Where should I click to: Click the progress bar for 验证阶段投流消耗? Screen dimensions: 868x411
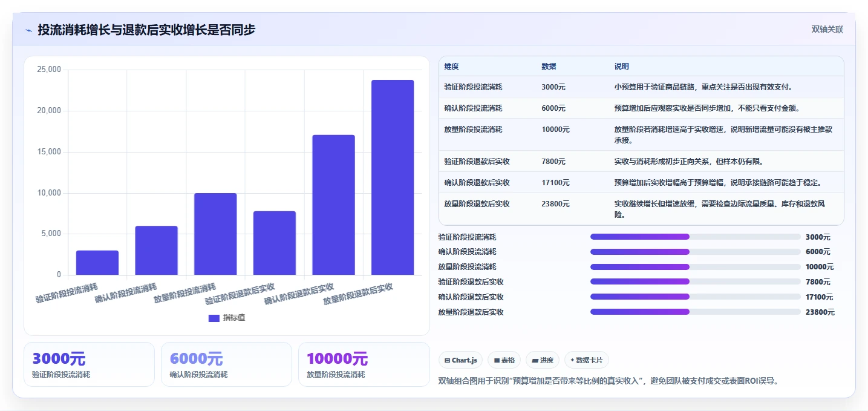[696, 237]
